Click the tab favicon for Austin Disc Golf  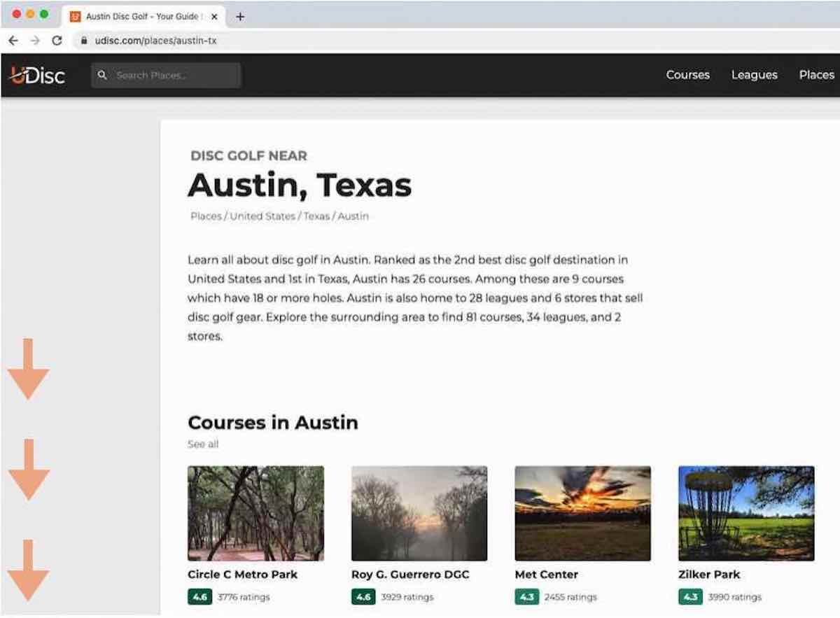(x=76, y=16)
